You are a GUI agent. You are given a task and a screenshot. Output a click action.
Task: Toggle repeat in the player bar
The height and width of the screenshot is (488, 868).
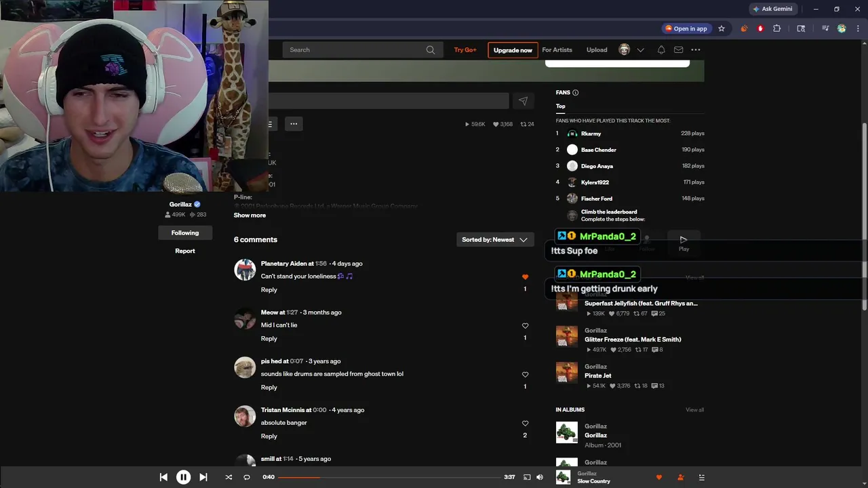[x=247, y=477]
